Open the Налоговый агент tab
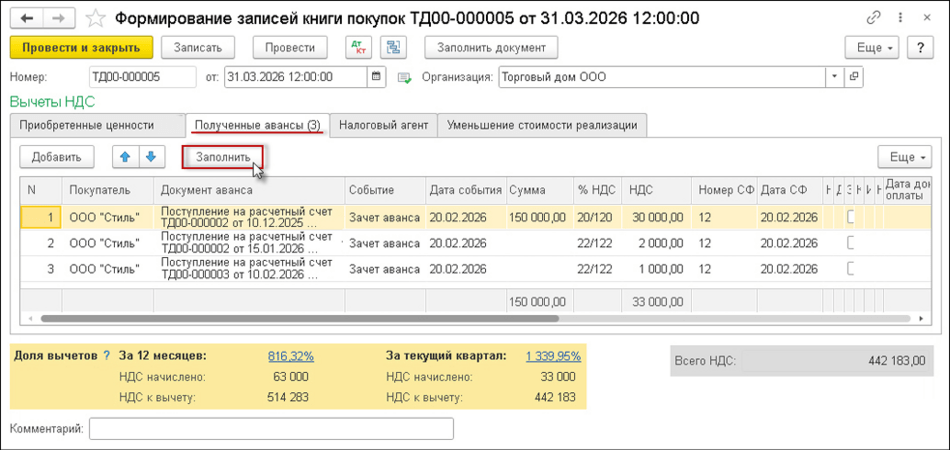This screenshot has height=450, width=950. click(x=383, y=125)
